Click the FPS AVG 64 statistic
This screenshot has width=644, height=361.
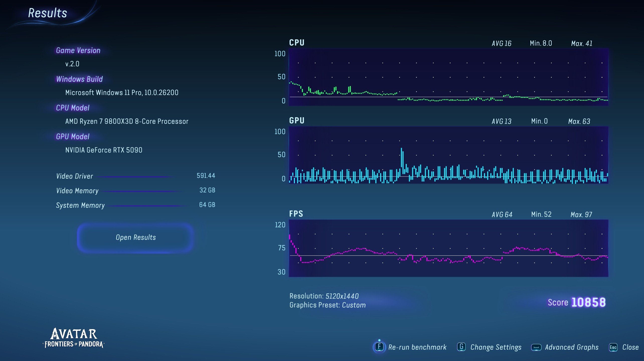[502, 215]
